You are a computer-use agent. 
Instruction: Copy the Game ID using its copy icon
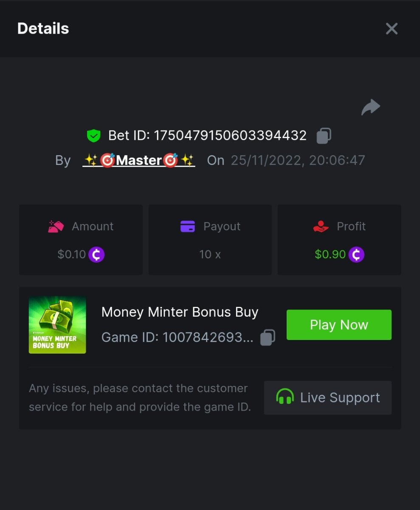[268, 337]
